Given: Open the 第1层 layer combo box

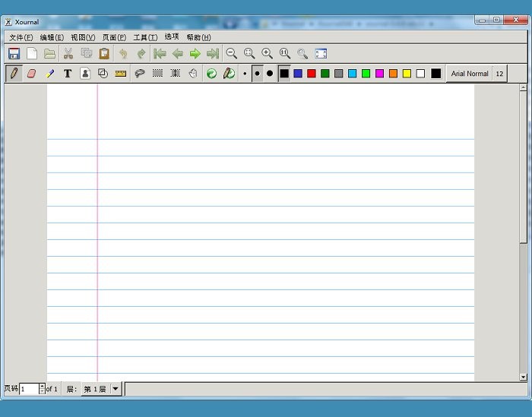Looking at the screenshot, I should coord(95,389).
